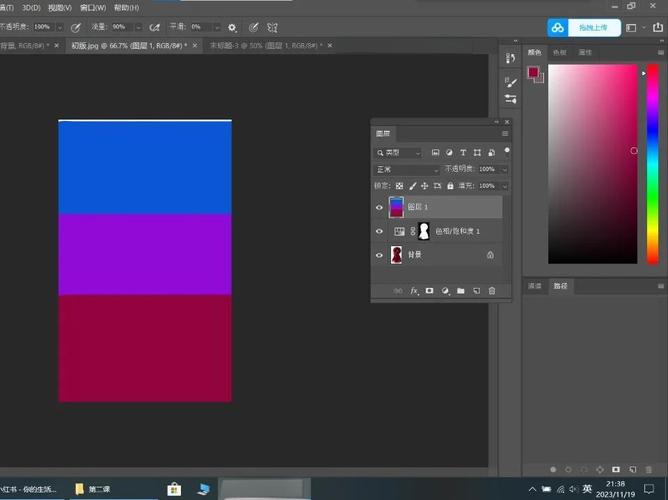Click the new adjustment layer icon
The image size is (668, 500).
(x=445, y=291)
